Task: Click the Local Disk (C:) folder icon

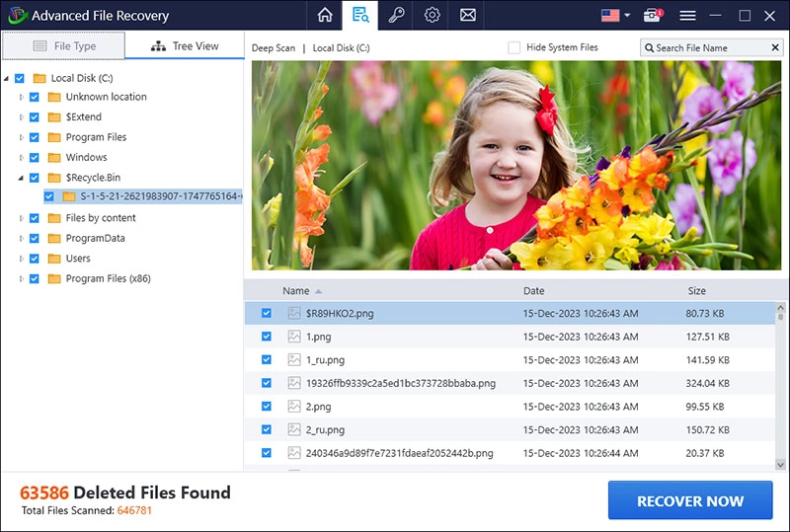Action: (39, 78)
